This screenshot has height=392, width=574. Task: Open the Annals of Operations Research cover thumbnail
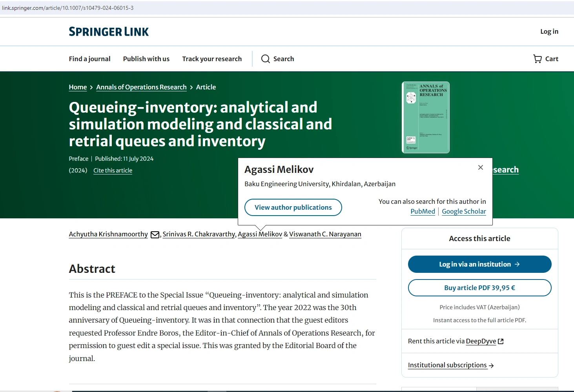click(426, 117)
